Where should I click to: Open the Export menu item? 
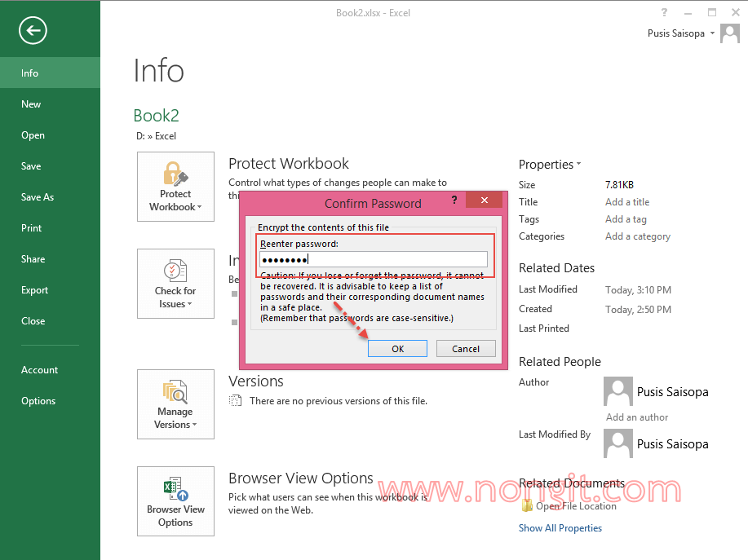35,290
